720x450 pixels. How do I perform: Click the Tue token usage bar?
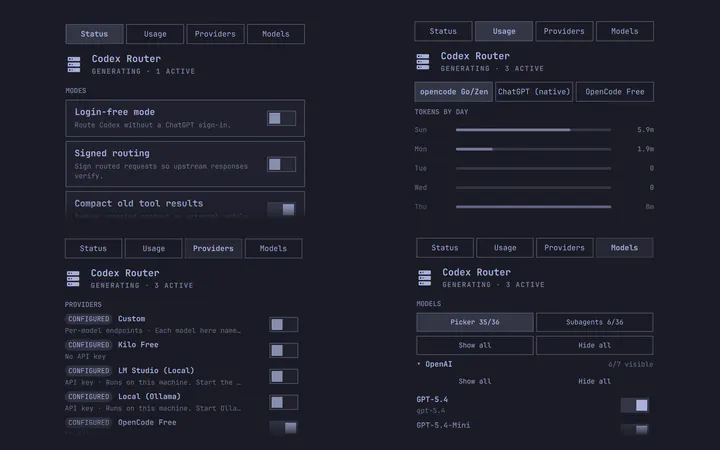[x=533, y=169]
